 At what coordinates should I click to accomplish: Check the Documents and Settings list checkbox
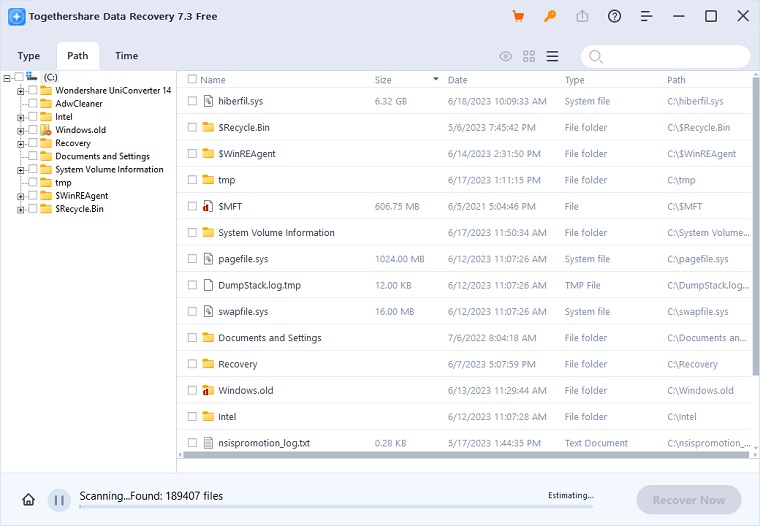[192, 337]
